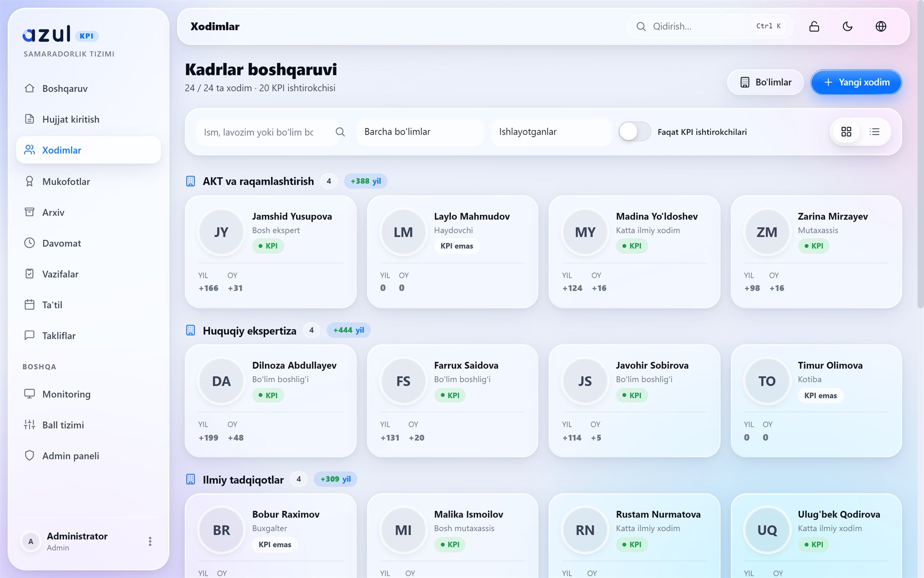924x578 pixels.
Task: Open Administrator options three-dot menu
Action: [x=150, y=541]
